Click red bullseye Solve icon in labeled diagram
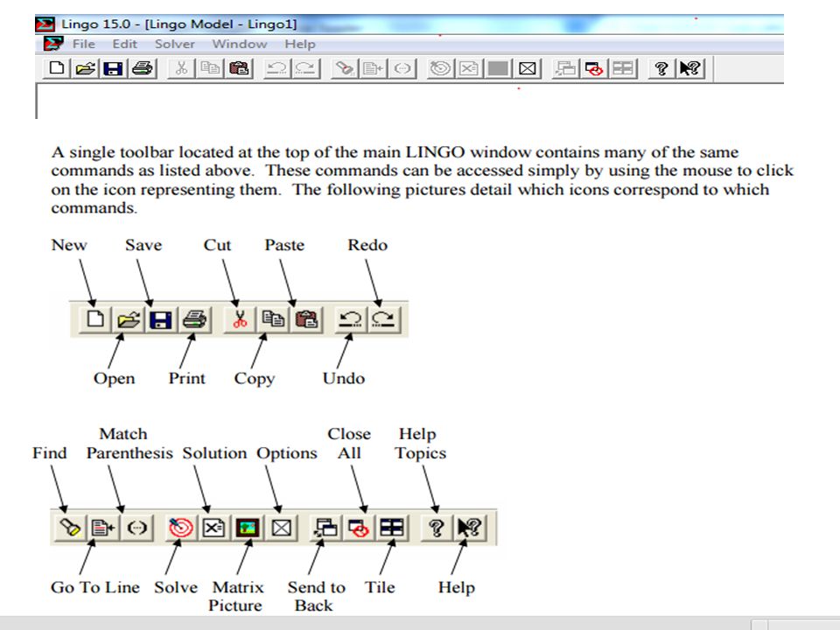This screenshot has height=630, width=840. coord(181,528)
